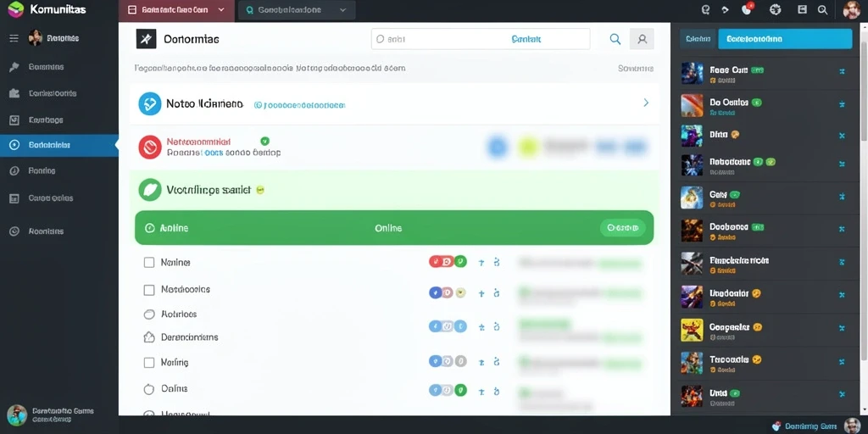The height and width of the screenshot is (434, 868).
Task: Click the hamburger menu icon in left sidebar
Action: coord(14,38)
